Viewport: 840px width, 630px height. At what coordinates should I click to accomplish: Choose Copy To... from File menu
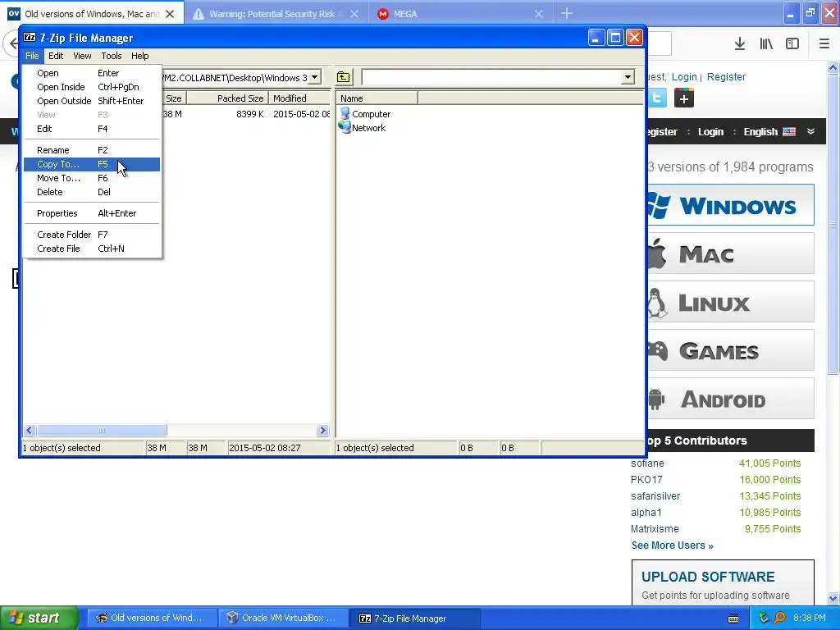[x=92, y=164]
